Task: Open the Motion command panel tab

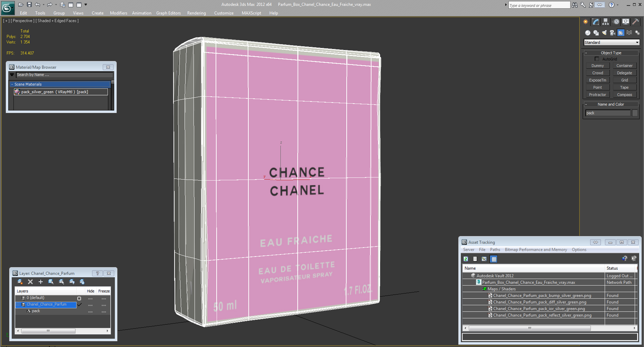Action: (616, 22)
